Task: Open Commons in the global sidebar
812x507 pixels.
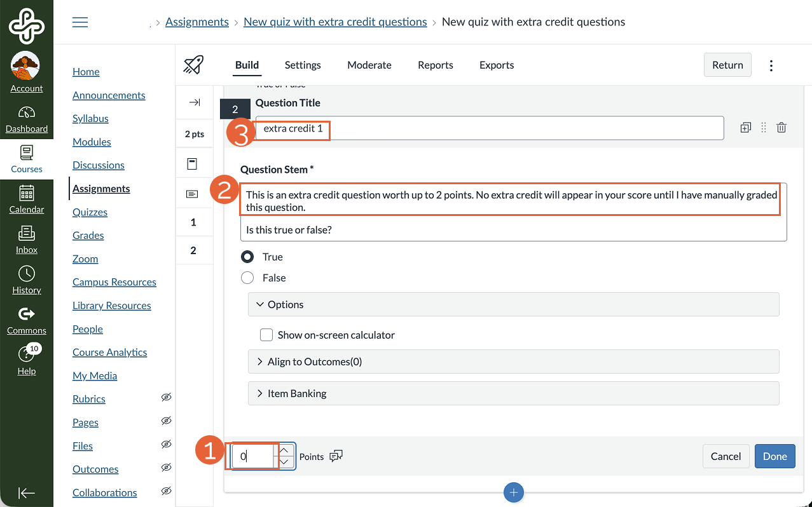Action: pos(27,321)
